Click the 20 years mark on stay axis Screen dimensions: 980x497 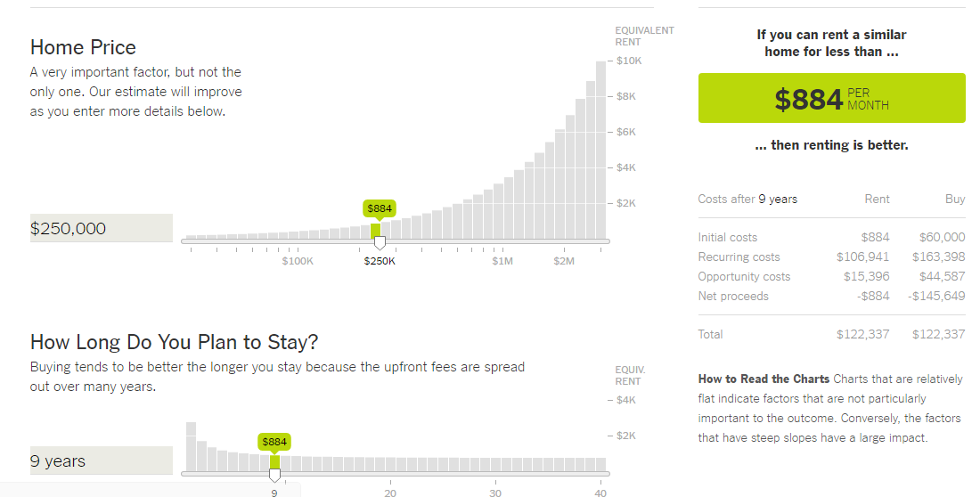pyautogui.click(x=390, y=493)
